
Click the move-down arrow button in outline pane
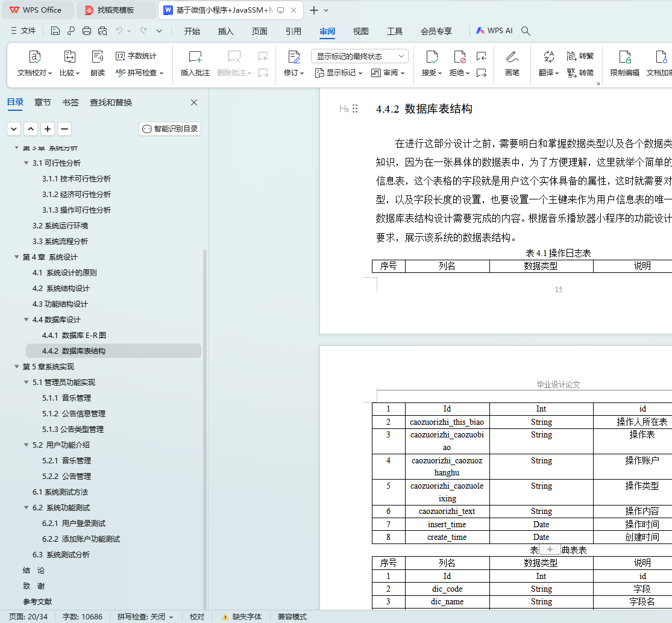click(14, 129)
